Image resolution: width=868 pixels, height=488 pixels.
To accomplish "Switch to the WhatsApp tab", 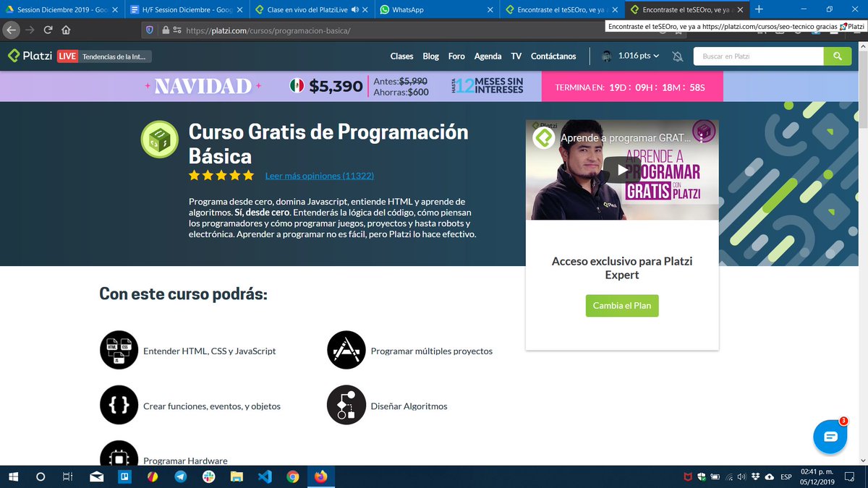I will (436, 9).
